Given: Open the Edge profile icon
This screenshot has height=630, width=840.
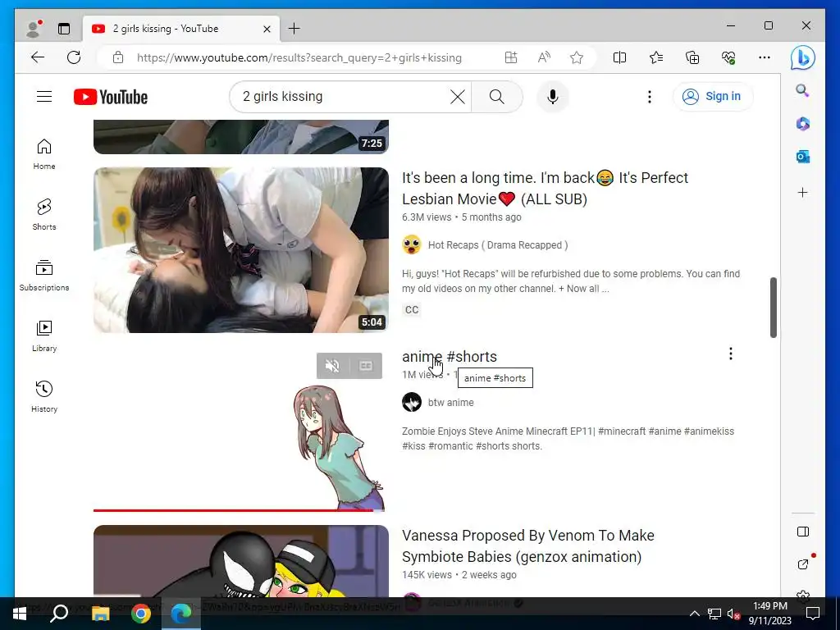Looking at the screenshot, I should point(34,29).
